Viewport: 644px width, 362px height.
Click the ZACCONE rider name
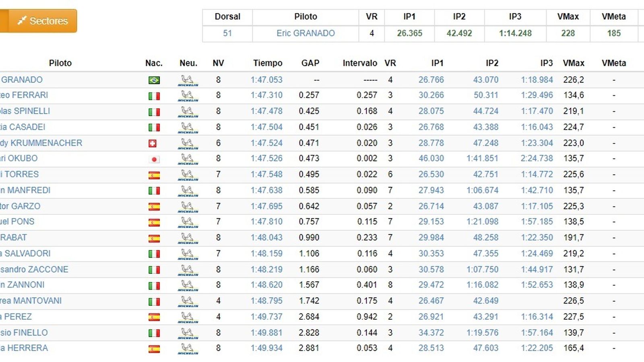click(34, 269)
